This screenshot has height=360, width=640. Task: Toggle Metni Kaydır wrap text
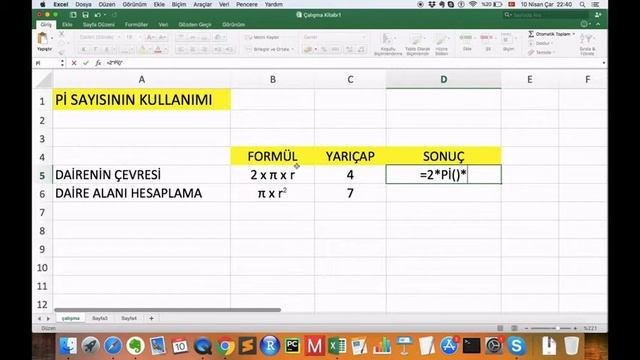[262, 37]
